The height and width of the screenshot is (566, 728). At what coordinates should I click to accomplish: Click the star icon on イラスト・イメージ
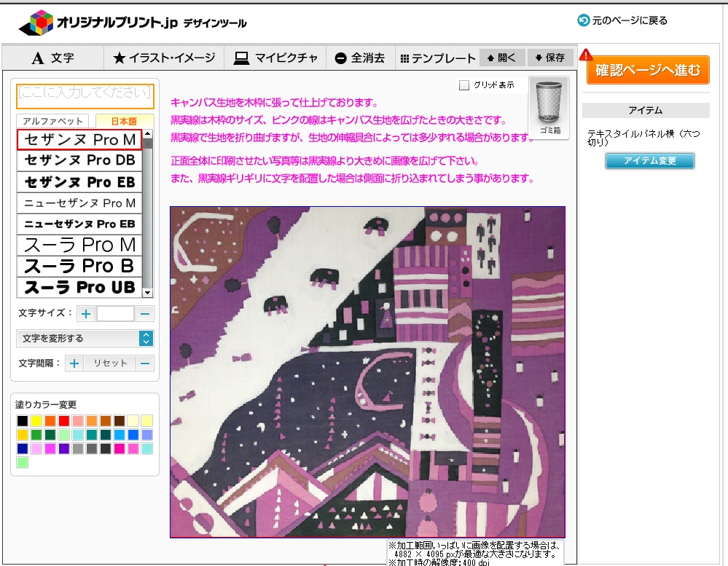120,58
